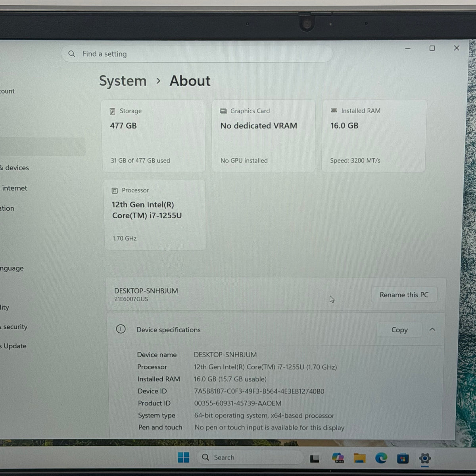Go back to System in the breadcrumb
The height and width of the screenshot is (476, 476).
click(123, 81)
